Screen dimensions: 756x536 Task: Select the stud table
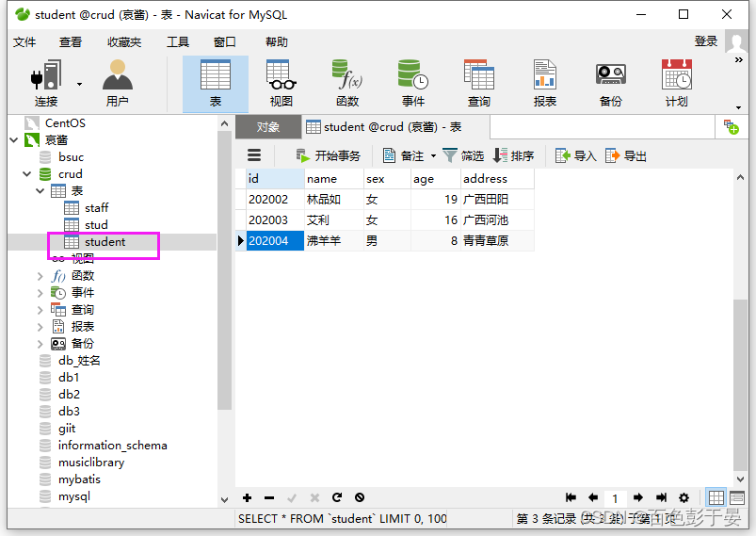96,225
